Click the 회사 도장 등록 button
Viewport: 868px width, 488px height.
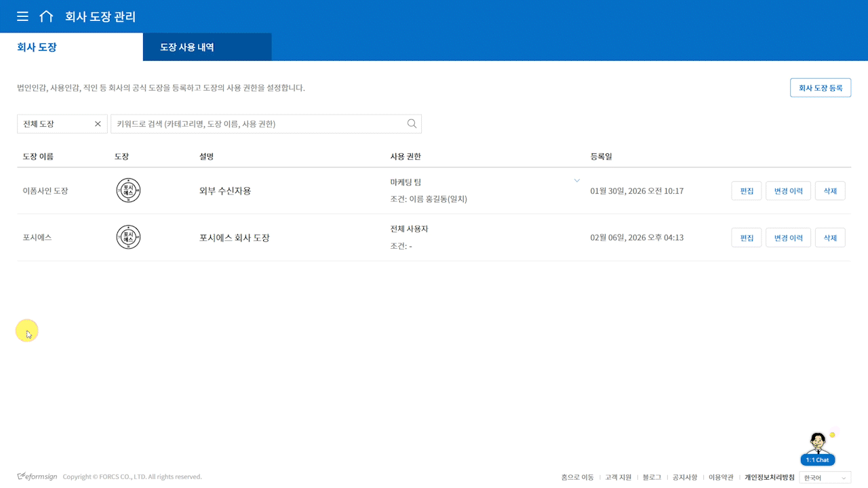point(820,87)
